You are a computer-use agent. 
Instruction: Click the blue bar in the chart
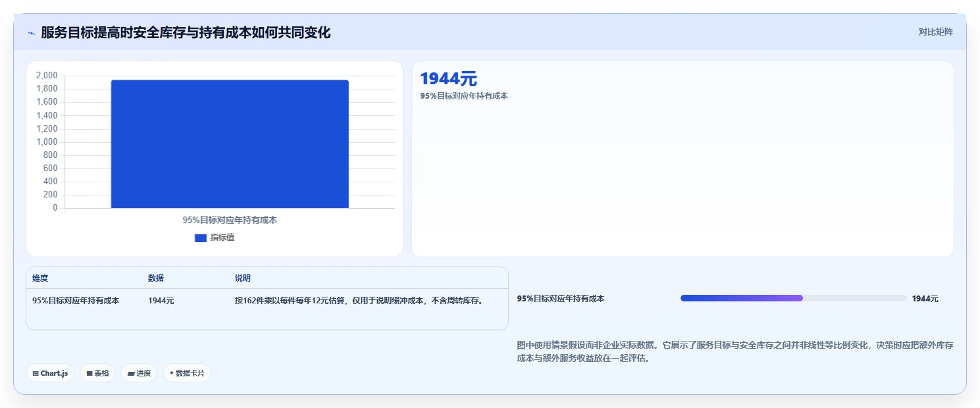click(x=230, y=144)
